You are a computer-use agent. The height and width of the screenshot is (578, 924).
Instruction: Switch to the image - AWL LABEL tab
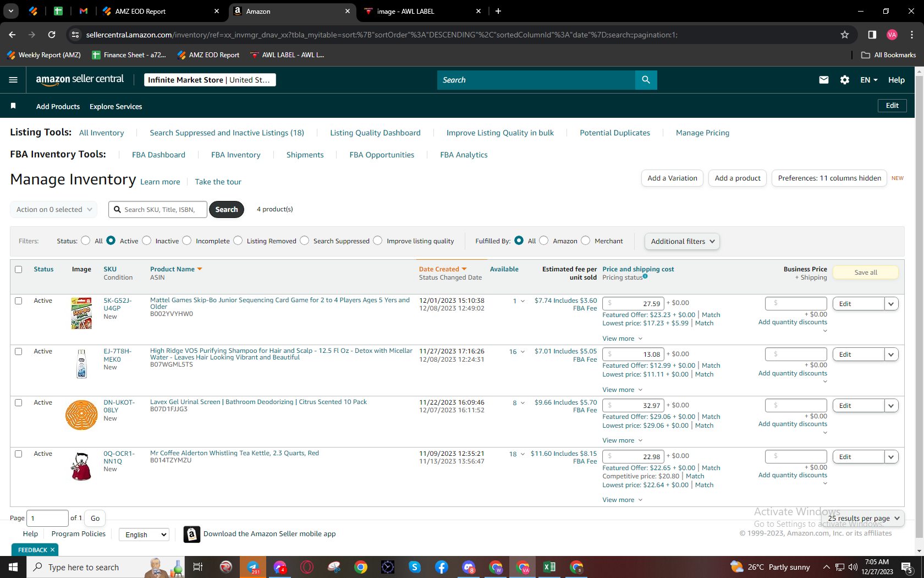tap(423, 11)
